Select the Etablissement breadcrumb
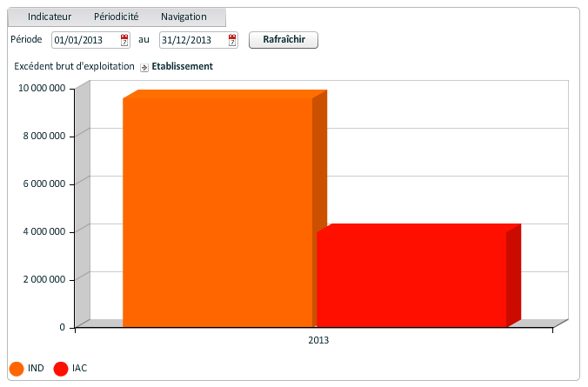Image resolution: width=588 pixels, height=387 pixels. coord(183,66)
